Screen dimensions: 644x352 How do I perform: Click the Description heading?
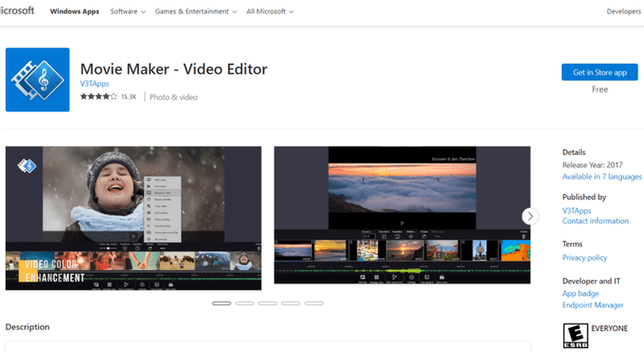(x=28, y=327)
